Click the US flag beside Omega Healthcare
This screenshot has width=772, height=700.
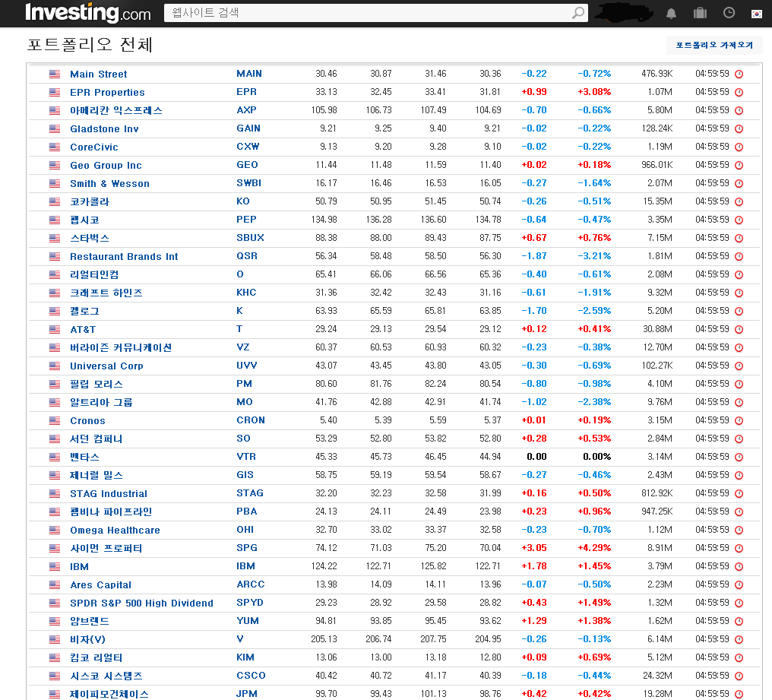[x=55, y=530]
